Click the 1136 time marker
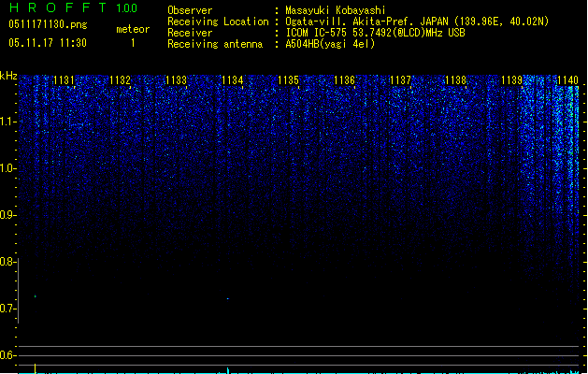The width and height of the screenshot is (588, 374). coord(344,80)
